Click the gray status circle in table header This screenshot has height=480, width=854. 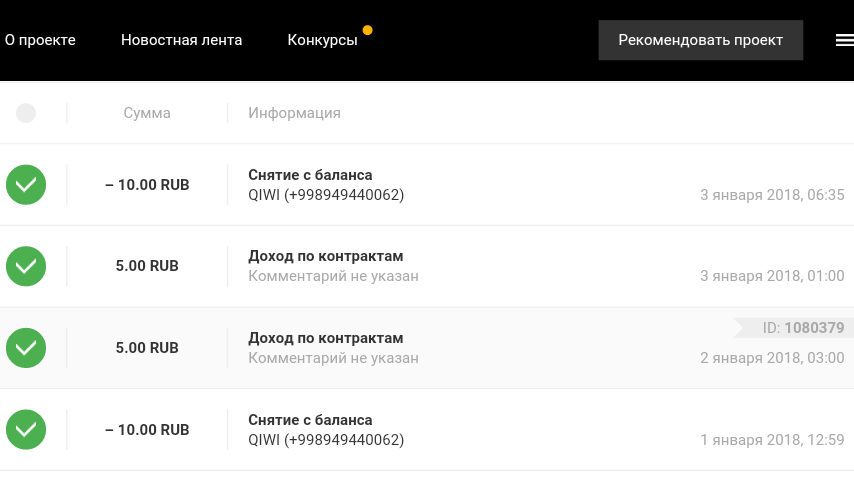(26, 113)
